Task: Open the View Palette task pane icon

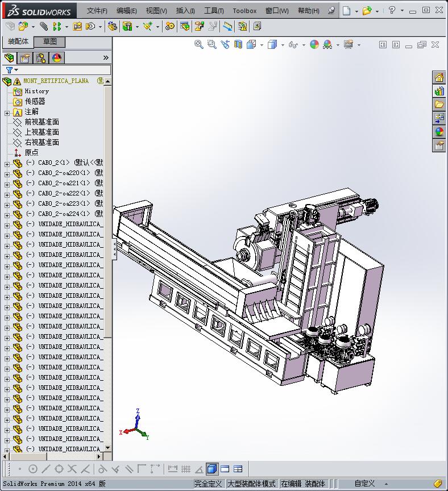Action: (439, 118)
